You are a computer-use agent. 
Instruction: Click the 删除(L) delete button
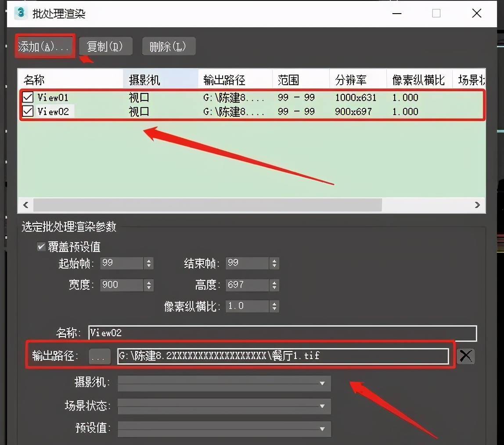coord(169,46)
